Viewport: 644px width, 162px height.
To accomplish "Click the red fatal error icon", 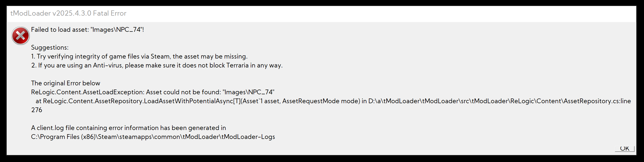I will coord(20,36).
